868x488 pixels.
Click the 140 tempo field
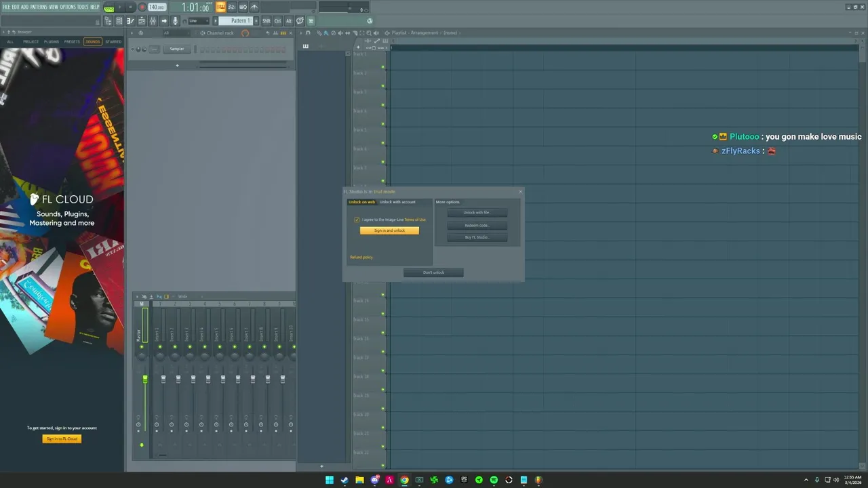pyautogui.click(x=157, y=7)
